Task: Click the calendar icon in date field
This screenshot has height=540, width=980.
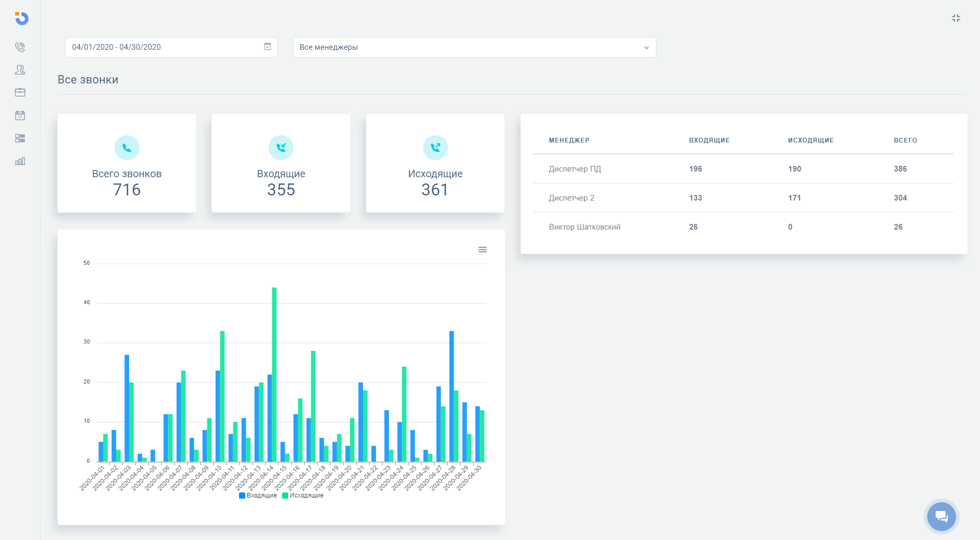Action: [x=268, y=47]
